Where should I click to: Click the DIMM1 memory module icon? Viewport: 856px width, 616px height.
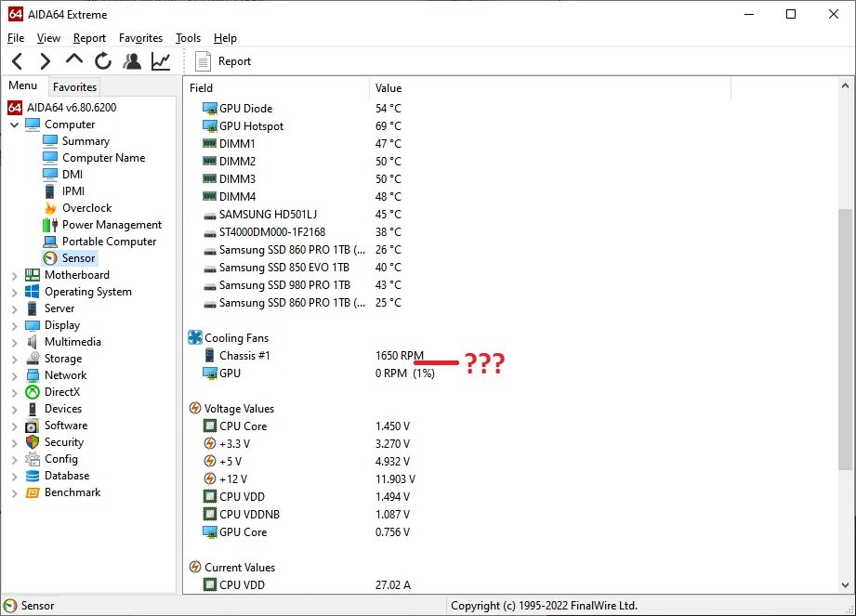pyautogui.click(x=210, y=143)
